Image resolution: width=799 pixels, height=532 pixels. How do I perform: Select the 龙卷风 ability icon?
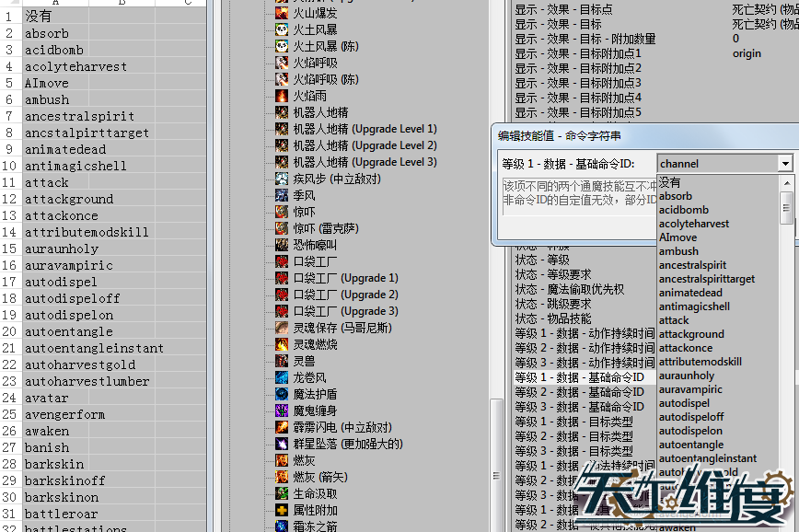coord(283,377)
